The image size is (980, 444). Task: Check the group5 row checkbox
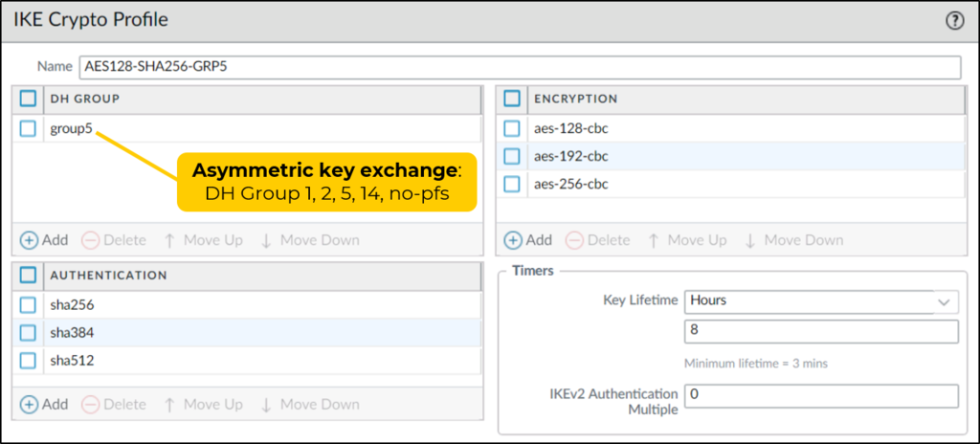pos(28,129)
